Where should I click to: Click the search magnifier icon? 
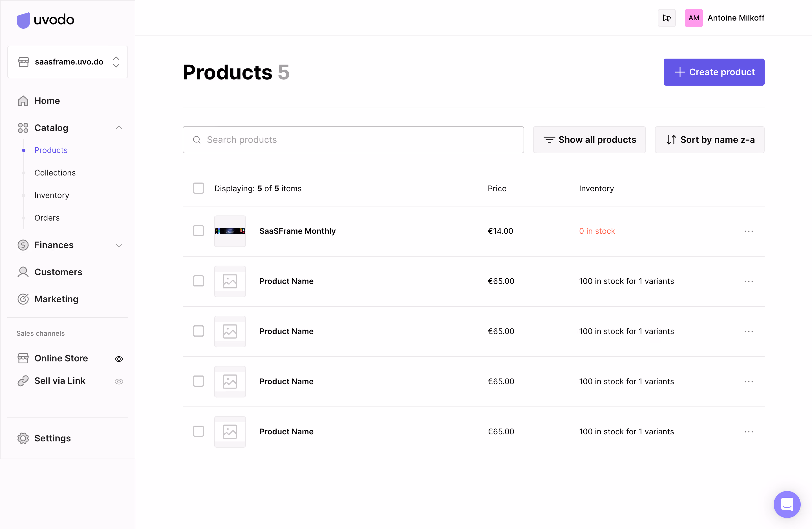pos(197,140)
